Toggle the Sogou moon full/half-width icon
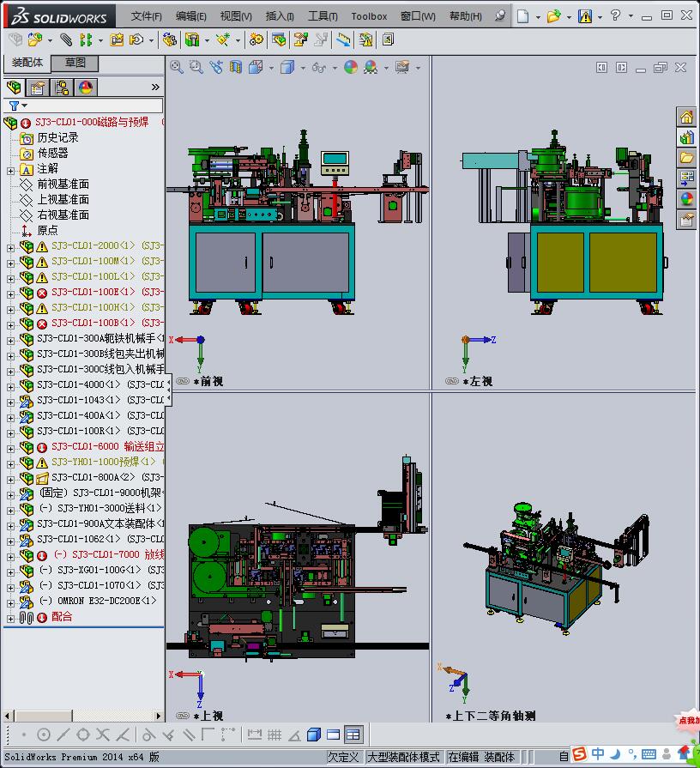The width and height of the screenshot is (700, 768). (615, 753)
